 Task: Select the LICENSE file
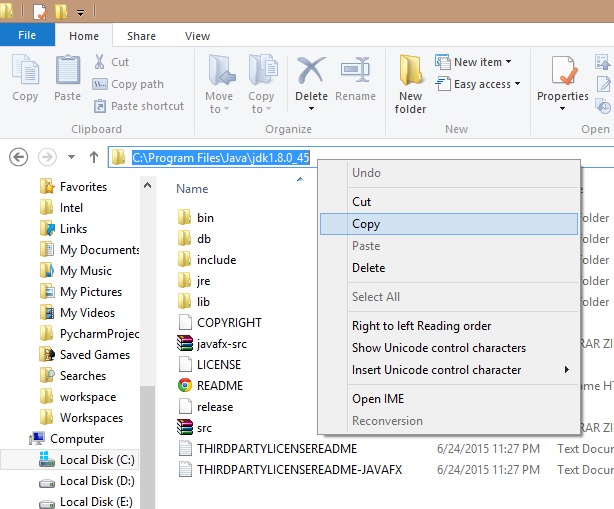click(210, 365)
